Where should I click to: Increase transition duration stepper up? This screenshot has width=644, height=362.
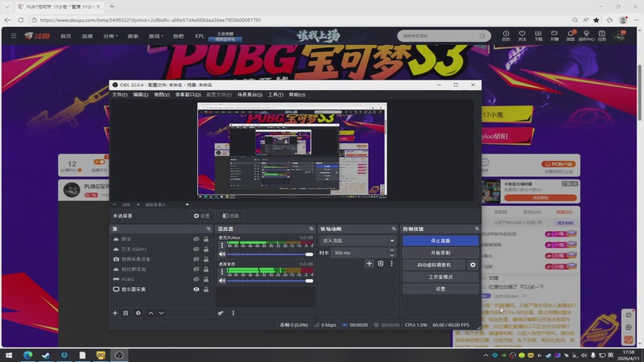(x=392, y=250)
